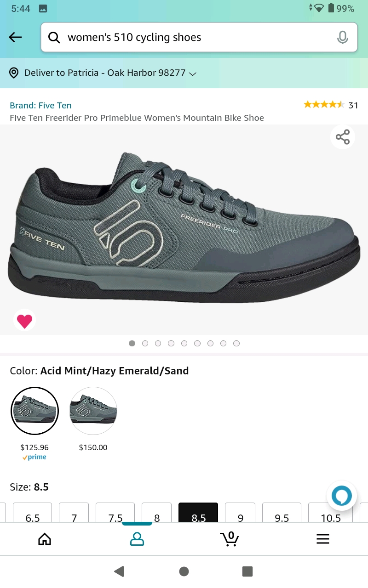The image size is (368, 588).
Task: Open the shopping cart icon
Action: point(229,538)
